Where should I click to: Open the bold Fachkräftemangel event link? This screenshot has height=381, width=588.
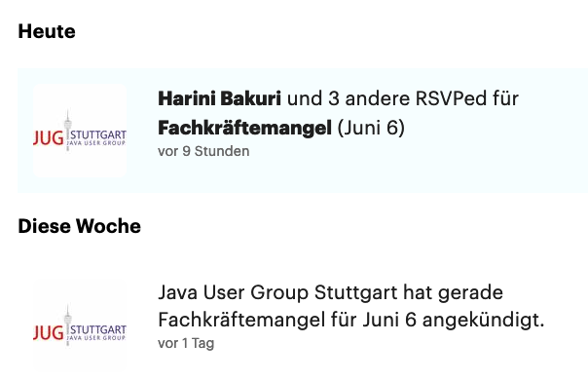pos(245,128)
